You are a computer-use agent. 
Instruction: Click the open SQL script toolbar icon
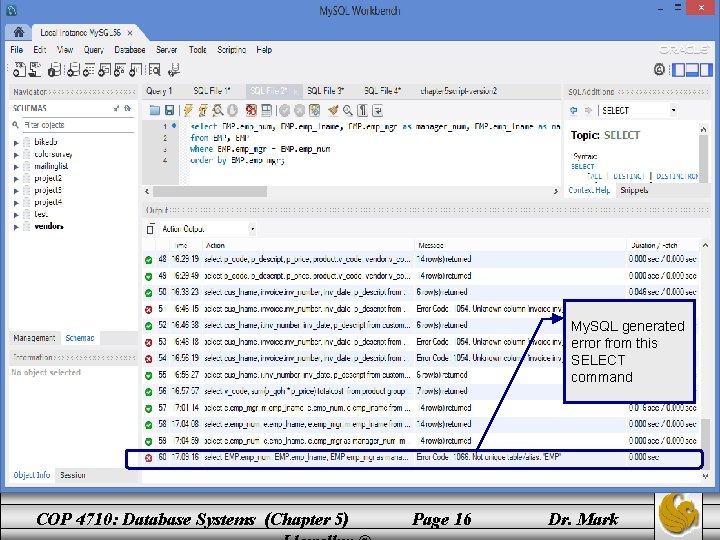tap(35, 69)
